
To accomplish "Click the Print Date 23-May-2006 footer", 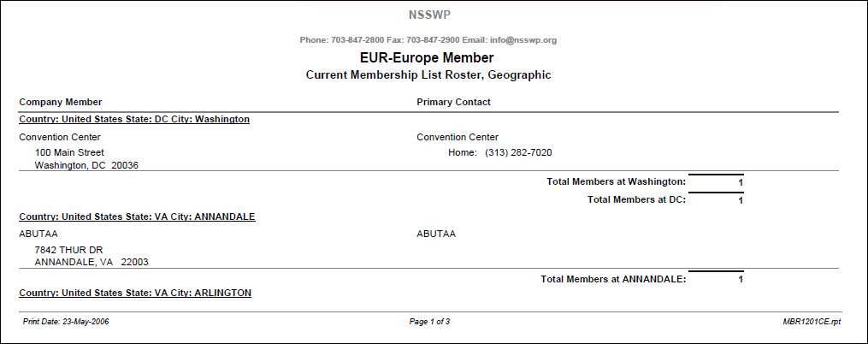I will point(67,322).
